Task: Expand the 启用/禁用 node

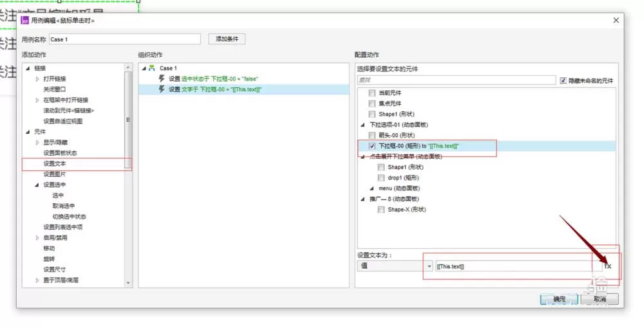Action: (x=37, y=237)
